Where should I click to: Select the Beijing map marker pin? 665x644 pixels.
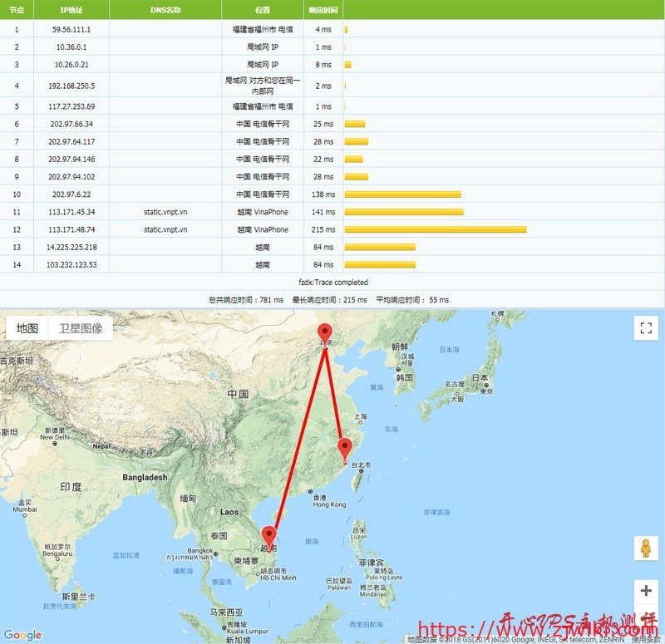pyautogui.click(x=324, y=331)
